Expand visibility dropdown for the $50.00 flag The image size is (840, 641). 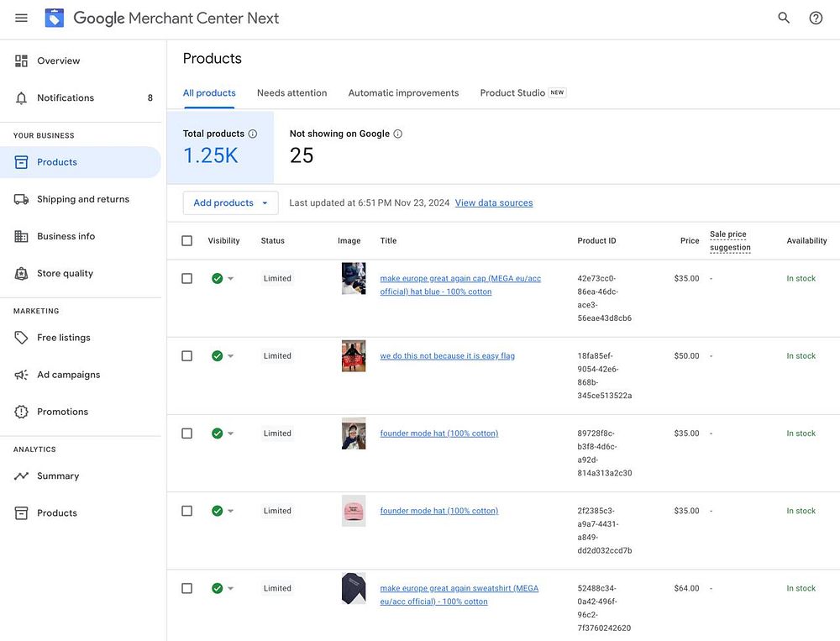(x=231, y=356)
